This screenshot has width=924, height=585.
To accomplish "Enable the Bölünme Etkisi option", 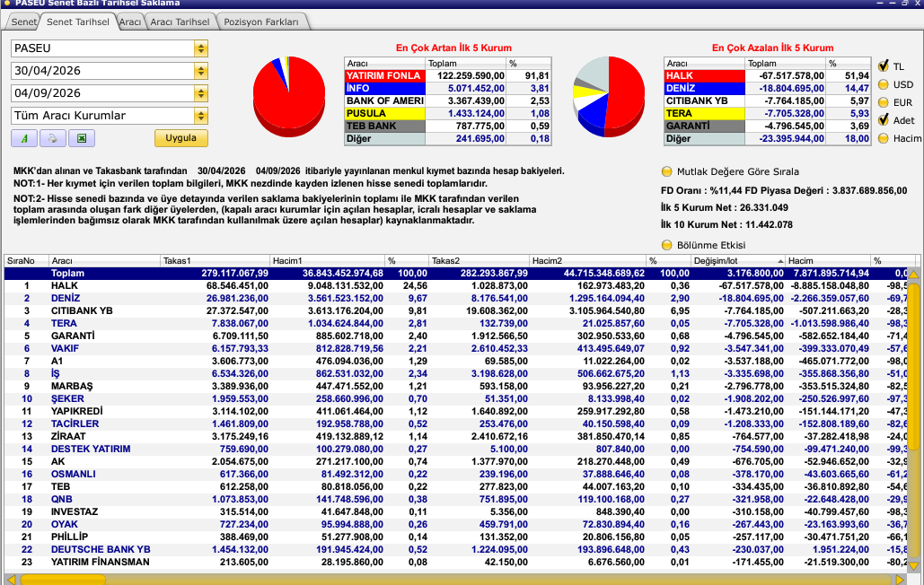I will coord(666,245).
